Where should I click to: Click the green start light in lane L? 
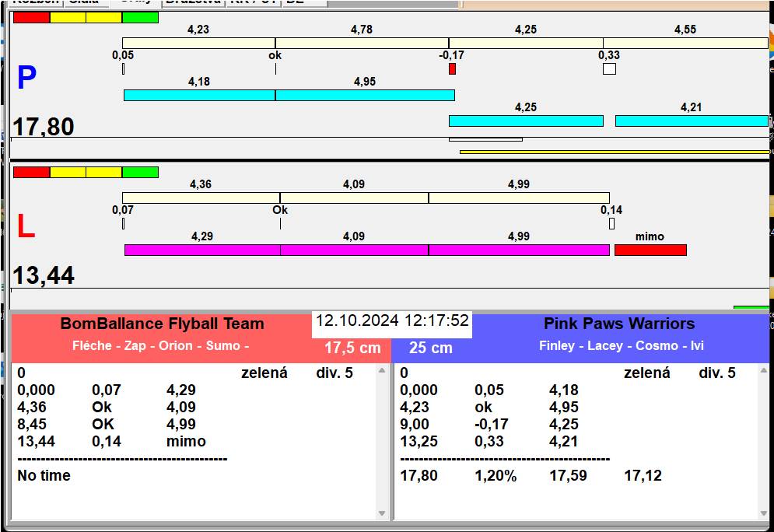click(140, 172)
